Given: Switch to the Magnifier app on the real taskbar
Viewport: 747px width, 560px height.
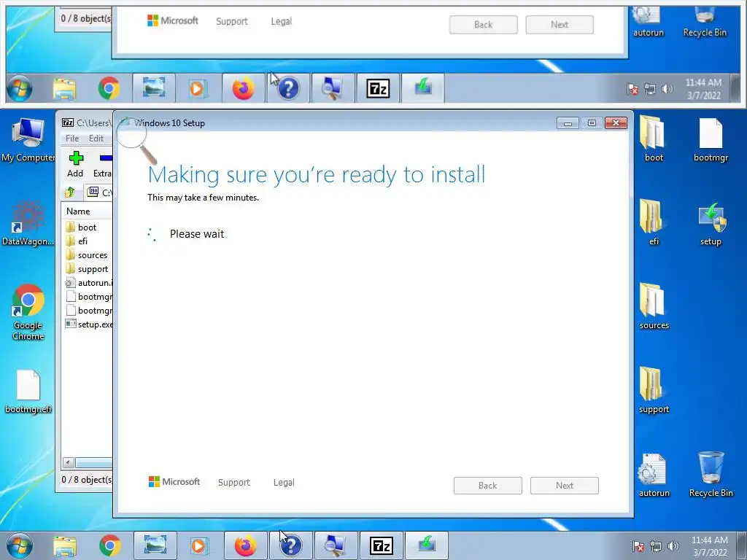Looking at the screenshot, I should (x=336, y=545).
